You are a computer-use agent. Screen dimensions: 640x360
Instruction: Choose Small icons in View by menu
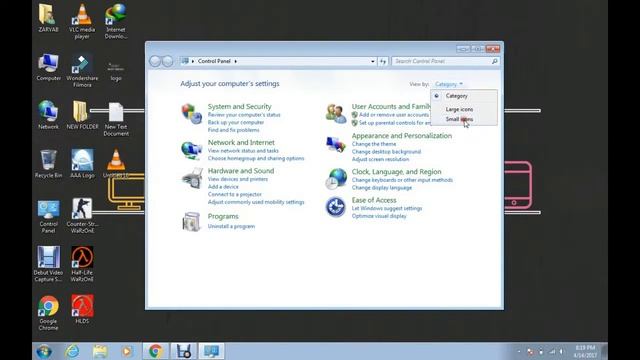click(x=459, y=119)
